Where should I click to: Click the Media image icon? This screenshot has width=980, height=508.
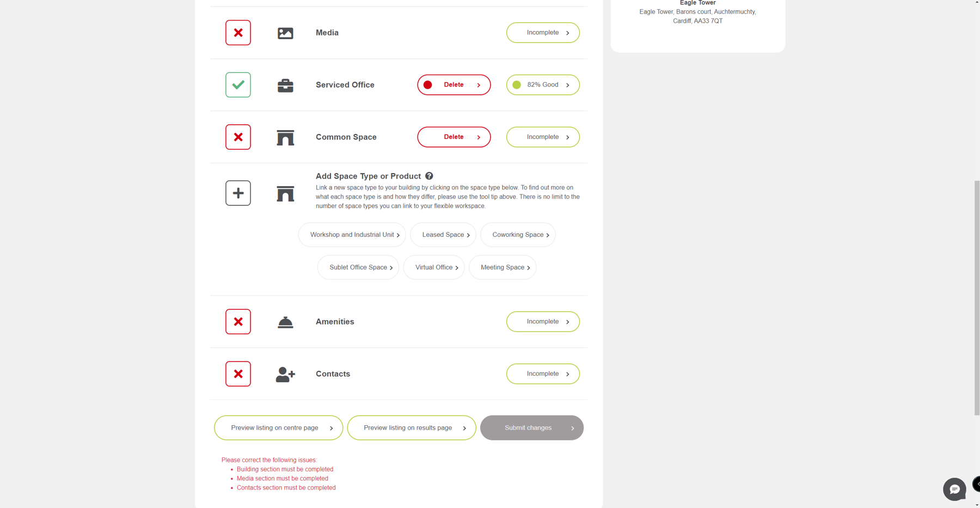pos(285,33)
